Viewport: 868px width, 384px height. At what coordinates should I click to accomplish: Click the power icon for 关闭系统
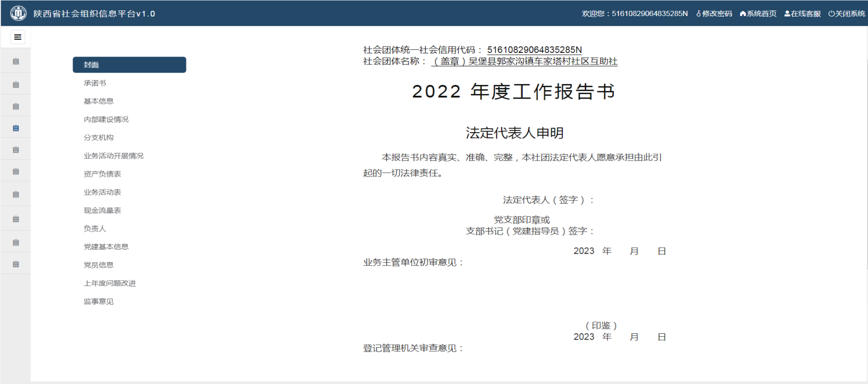pyautogui.click(x=831, y=14)
